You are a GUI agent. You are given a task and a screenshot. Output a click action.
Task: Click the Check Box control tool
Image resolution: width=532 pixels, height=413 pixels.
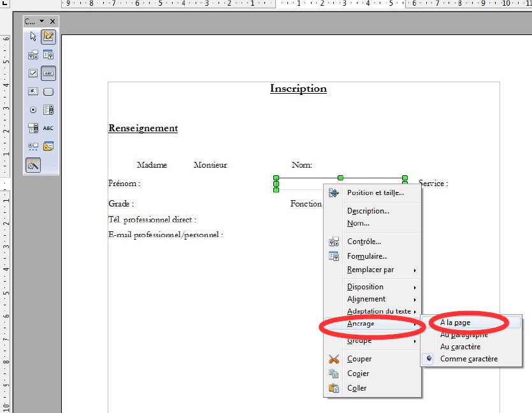pyautogui.click(x=33, y=73)
